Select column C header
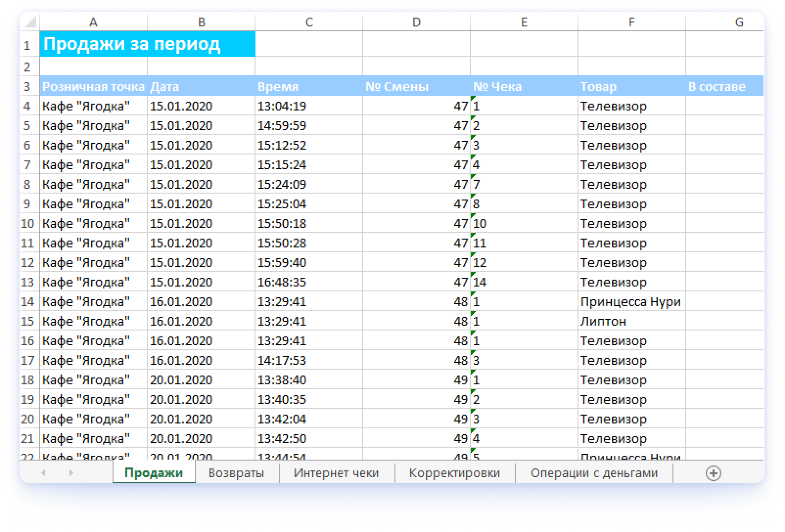 [309, 22]
